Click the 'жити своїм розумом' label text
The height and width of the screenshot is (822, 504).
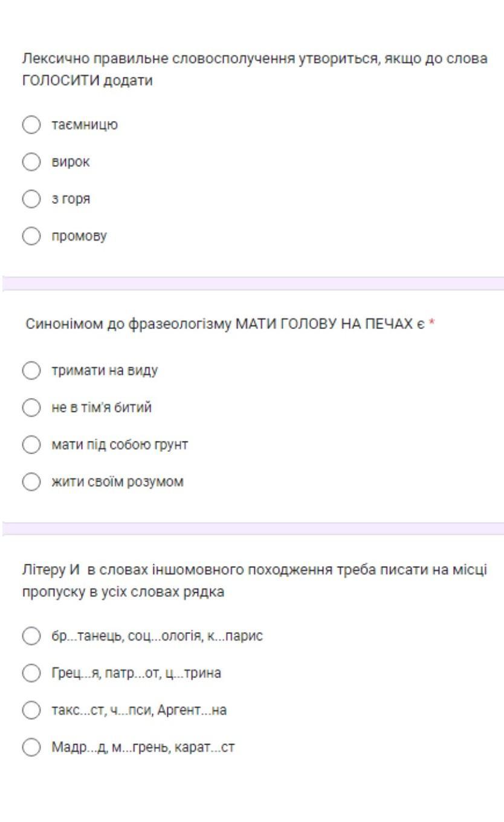(117, 482)
